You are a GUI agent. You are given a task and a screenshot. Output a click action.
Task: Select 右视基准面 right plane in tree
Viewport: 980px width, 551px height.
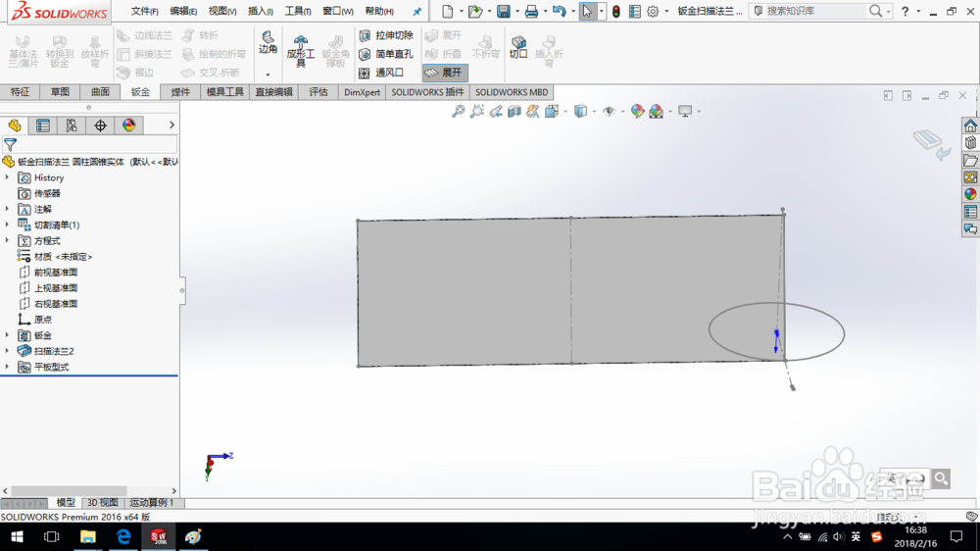click(48, 303)
